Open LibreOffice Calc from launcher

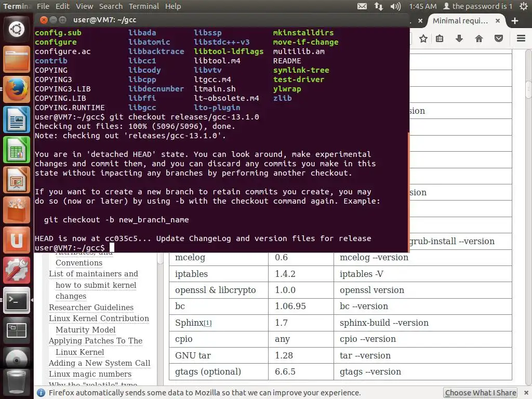click(17, 150)
